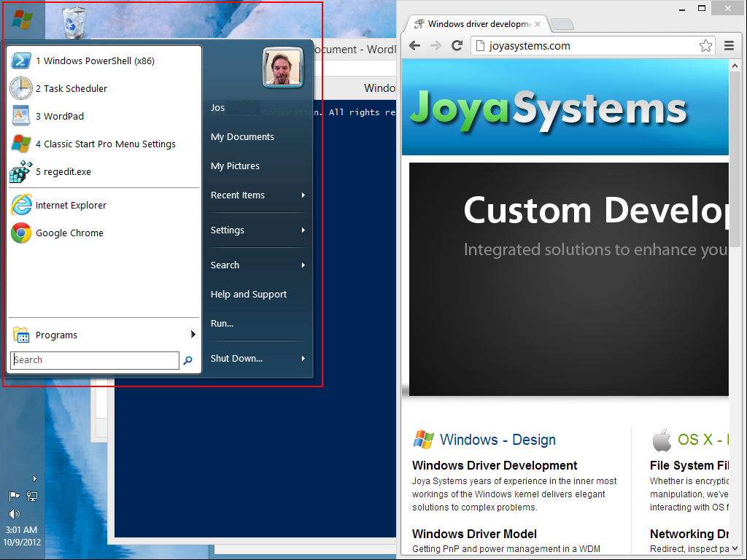747x560 pixels.
Task: Bookmark page with the star icon
Action: pos(705,46)
